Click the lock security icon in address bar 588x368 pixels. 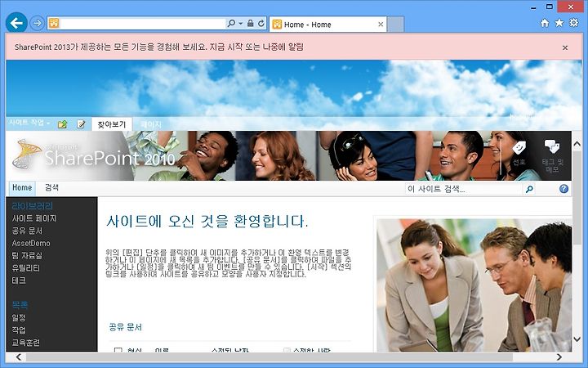click(x=251, y=23)
